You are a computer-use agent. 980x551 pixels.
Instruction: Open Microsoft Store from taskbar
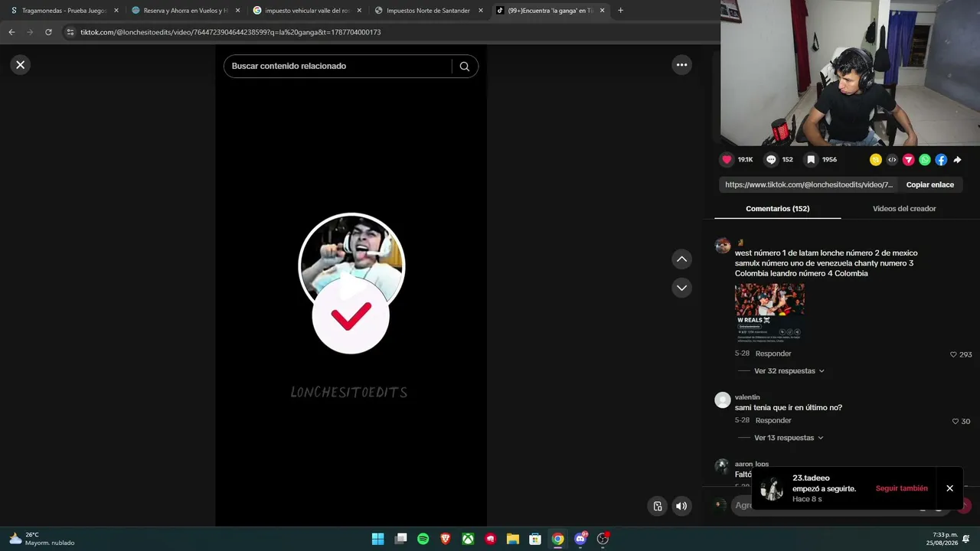click(535, 539)
